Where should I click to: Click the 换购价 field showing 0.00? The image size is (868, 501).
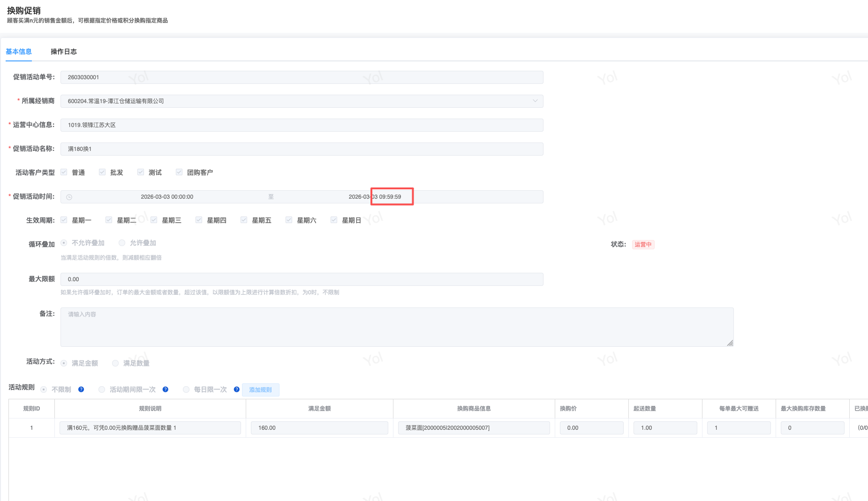(x=592, y=428)
